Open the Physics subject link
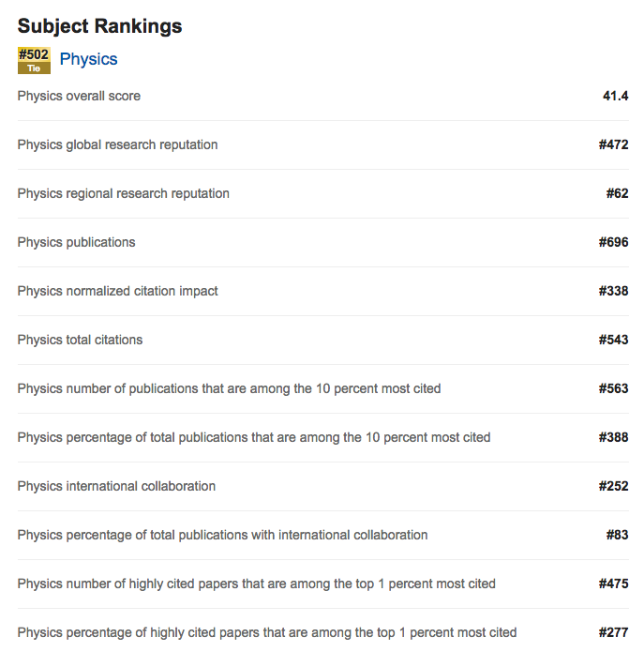 click(88, 59)
